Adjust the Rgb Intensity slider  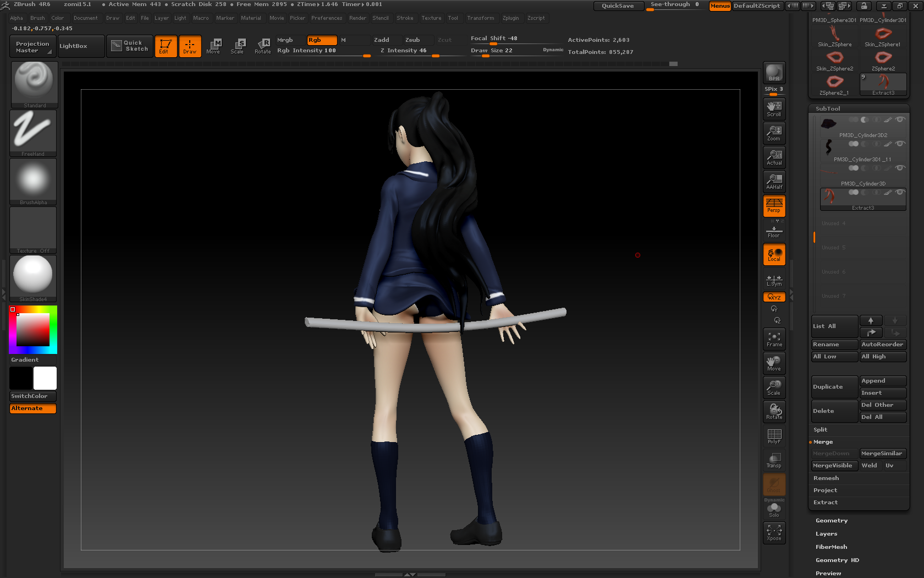pos(323,51)
